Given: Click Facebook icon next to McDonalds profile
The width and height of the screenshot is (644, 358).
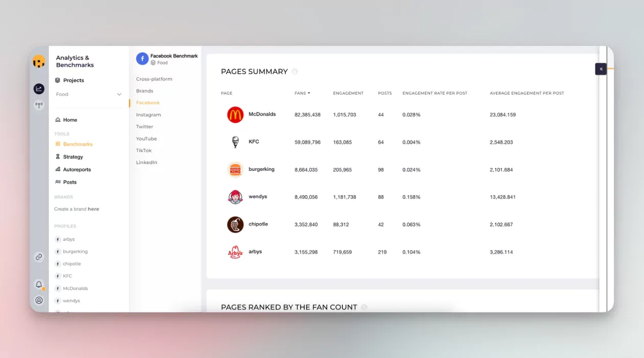Looking at the screenshot, I should (x=58, y=288).
